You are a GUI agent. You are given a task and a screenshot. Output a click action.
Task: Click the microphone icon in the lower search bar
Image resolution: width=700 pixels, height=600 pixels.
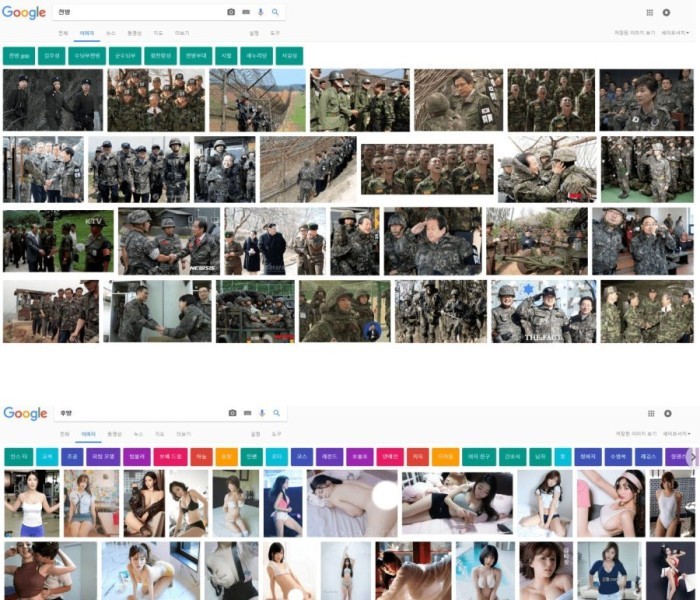(x=262, y=413)
